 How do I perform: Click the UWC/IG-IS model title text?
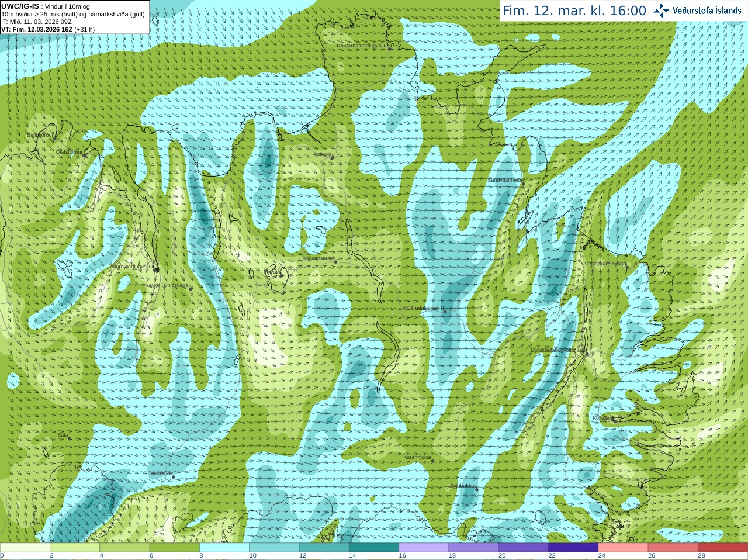[20, 6]
